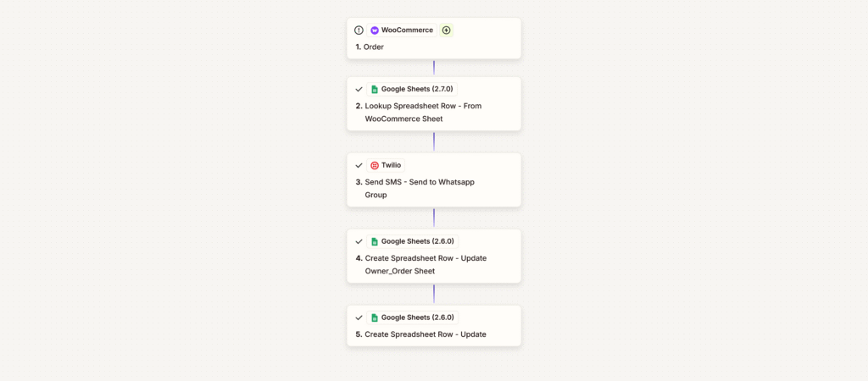
Task: Click the Twilio logo icon
Action: click(375, 165)
